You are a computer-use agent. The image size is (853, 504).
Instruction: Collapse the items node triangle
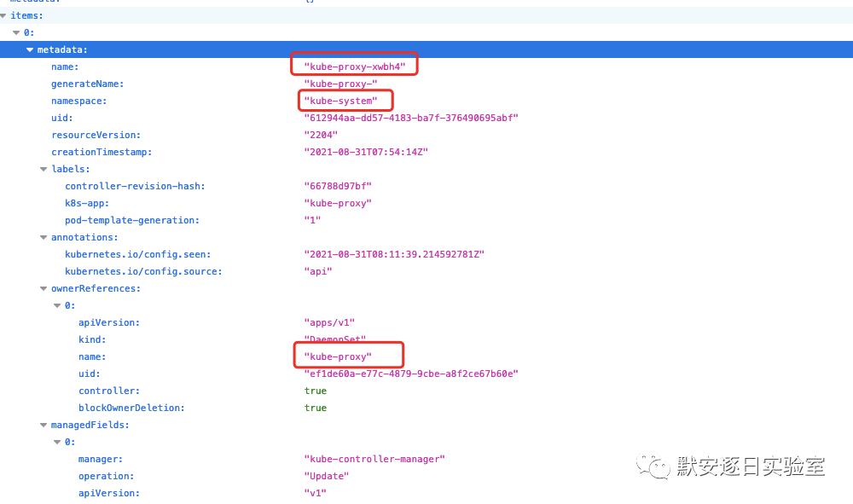(3, 15)
